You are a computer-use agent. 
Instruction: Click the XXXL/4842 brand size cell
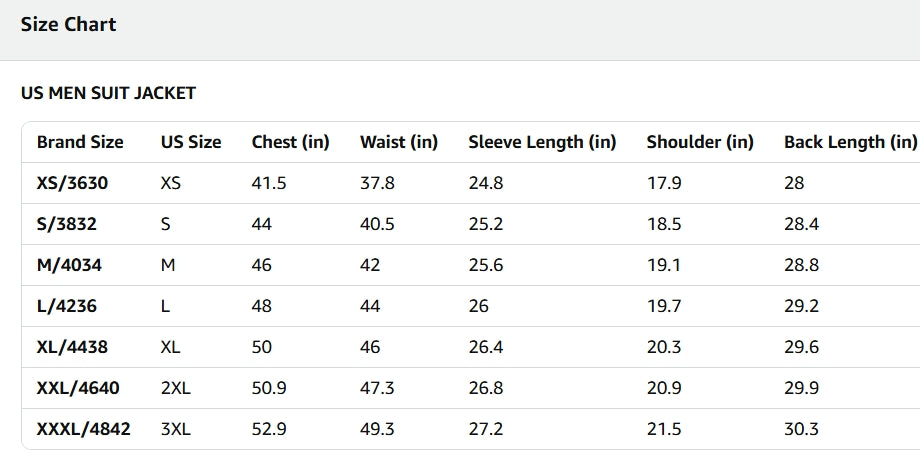pos(83,429)
